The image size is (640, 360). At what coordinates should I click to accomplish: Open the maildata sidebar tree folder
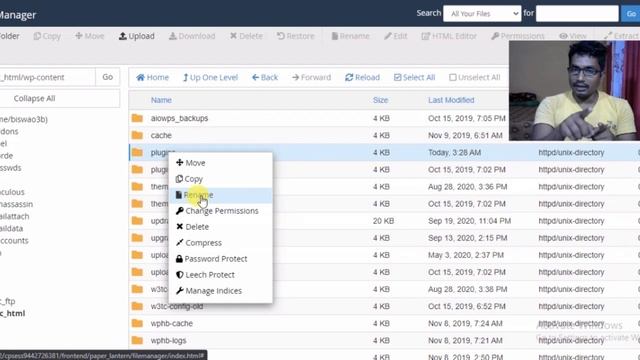tap(11, 229)
